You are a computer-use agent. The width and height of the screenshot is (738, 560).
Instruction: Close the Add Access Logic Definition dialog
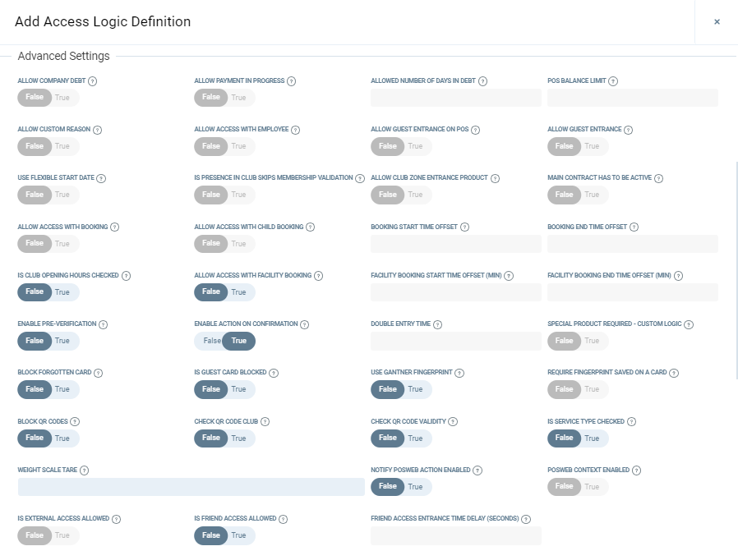717,22
